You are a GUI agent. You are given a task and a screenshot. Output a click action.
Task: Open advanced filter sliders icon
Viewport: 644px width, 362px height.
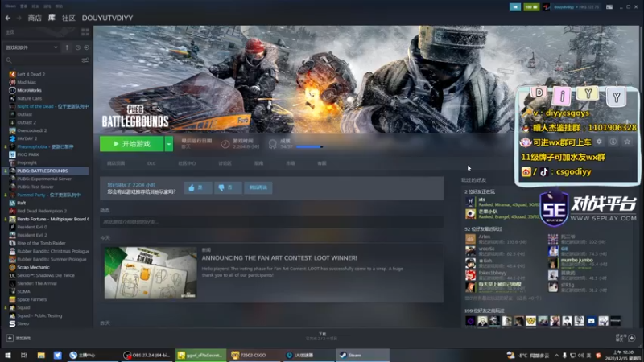(85, 60)
